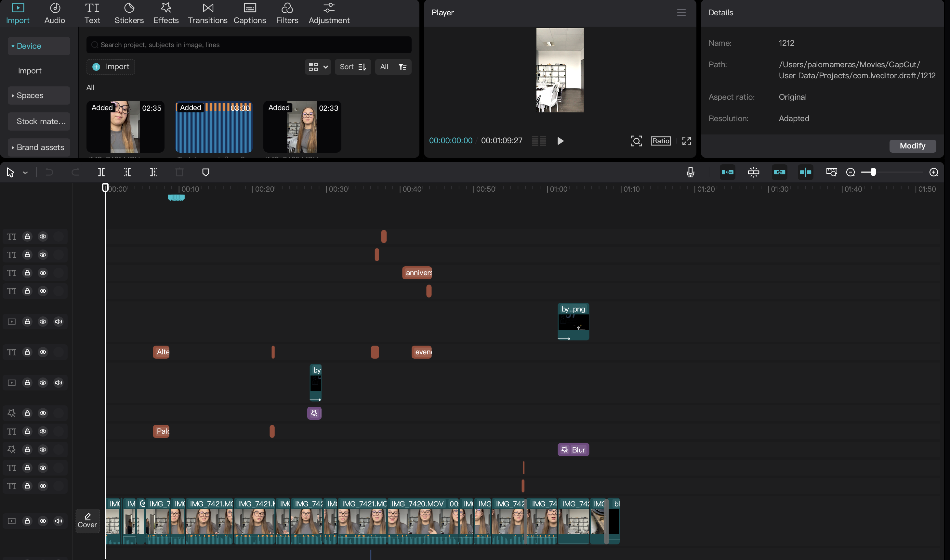The width and height of the screenshot is (950, 560).
Task: Click the timeline zoom slider handle
Action: point(873,172)
